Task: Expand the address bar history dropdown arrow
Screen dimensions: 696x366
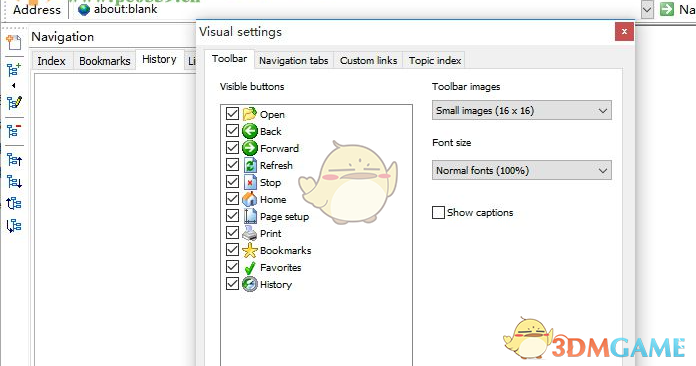Action: (x=647, y=9)
